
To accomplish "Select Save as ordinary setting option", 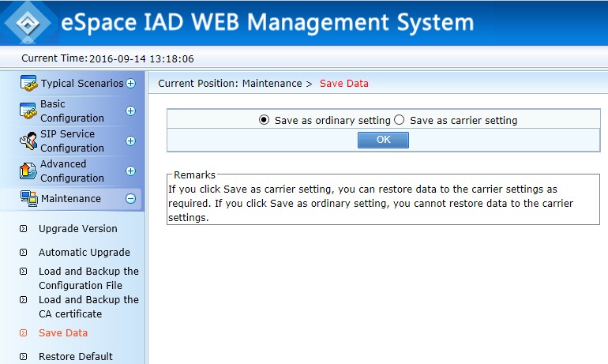I will [265, 121].
